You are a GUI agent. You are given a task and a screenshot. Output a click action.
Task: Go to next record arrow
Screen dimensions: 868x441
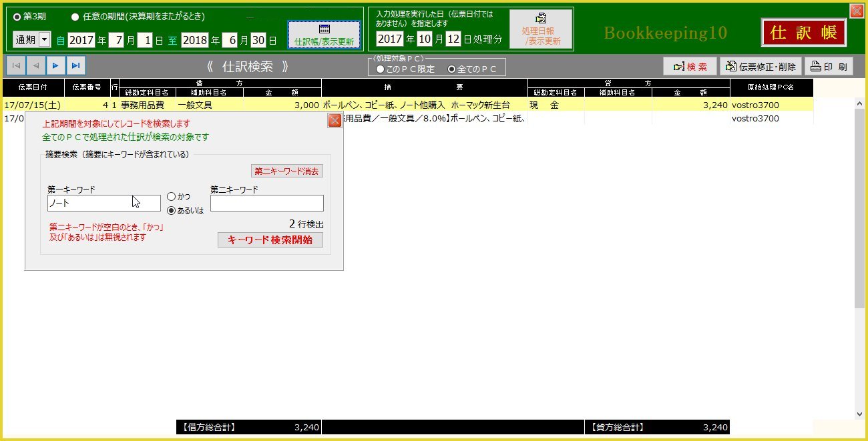tap(55, 65)
